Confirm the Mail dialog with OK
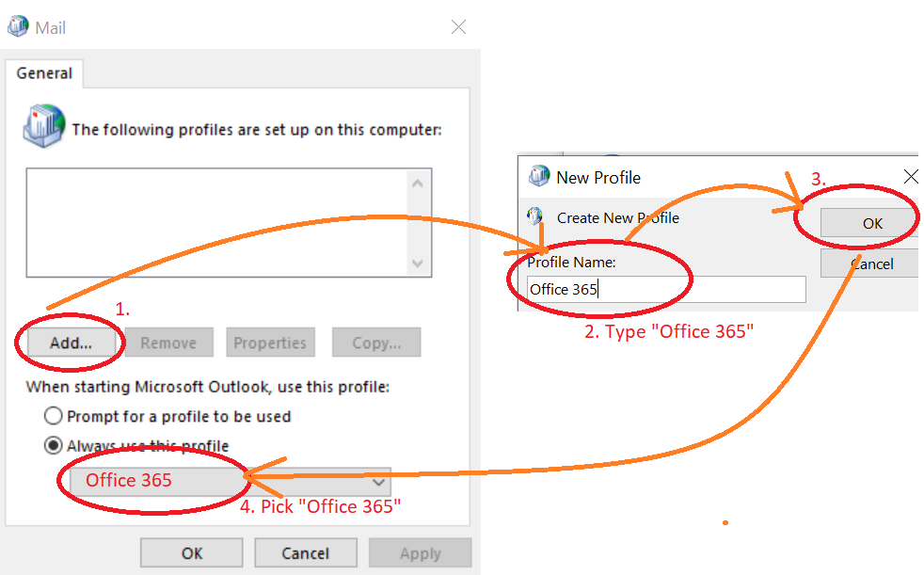The height and width of the screenshot is (575, 924). tap(192, 553)
